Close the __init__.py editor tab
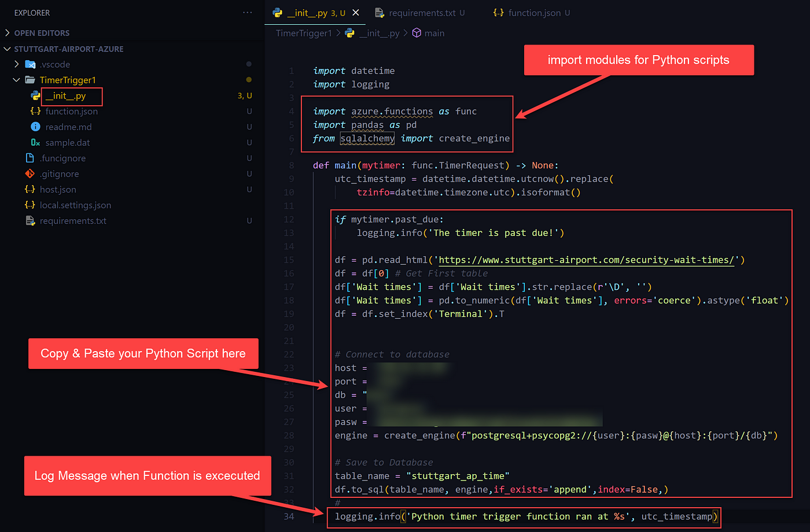Viewport: 810px width, 532px height. (x=356, y=13)
